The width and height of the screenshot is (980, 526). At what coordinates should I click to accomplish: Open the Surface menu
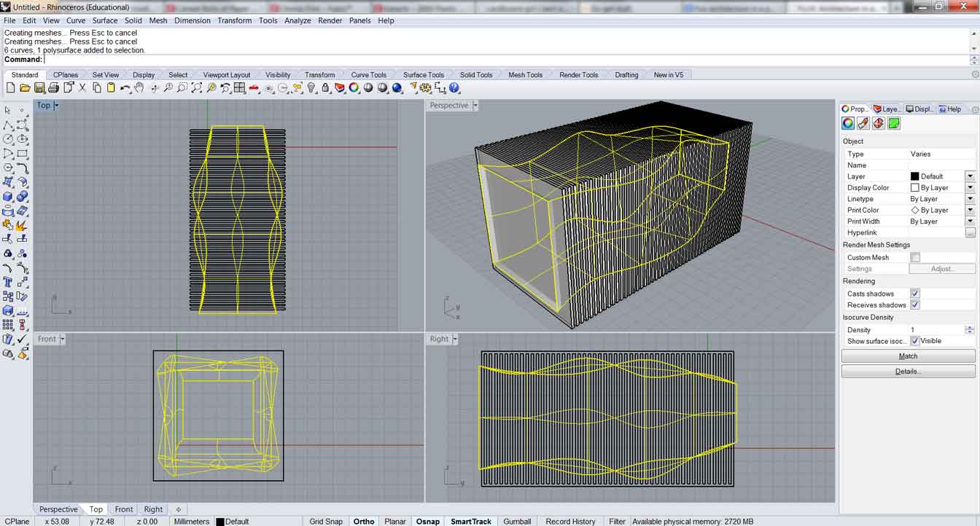pos(105,20)
